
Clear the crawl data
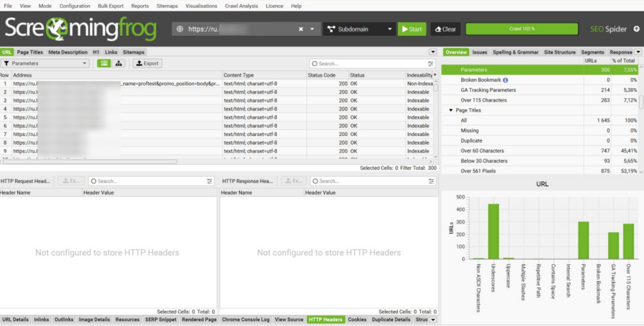tap(446, 29)
